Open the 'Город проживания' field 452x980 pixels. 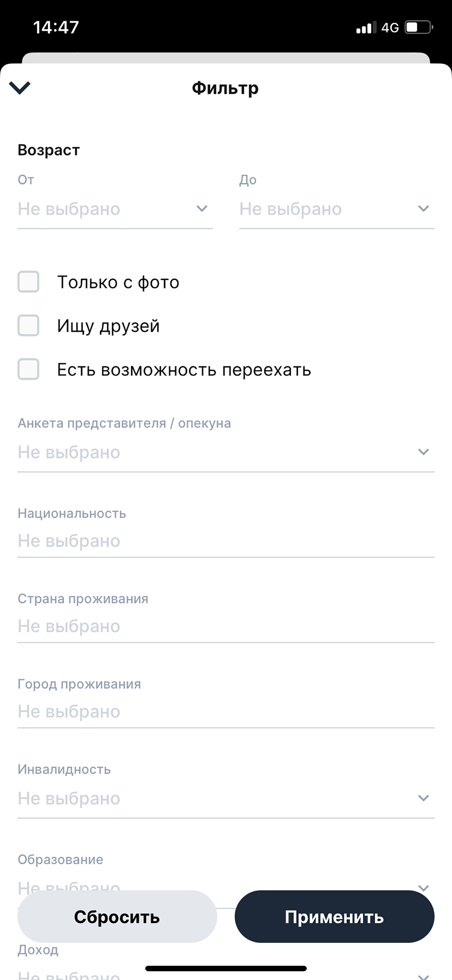(x=226, y=711)
